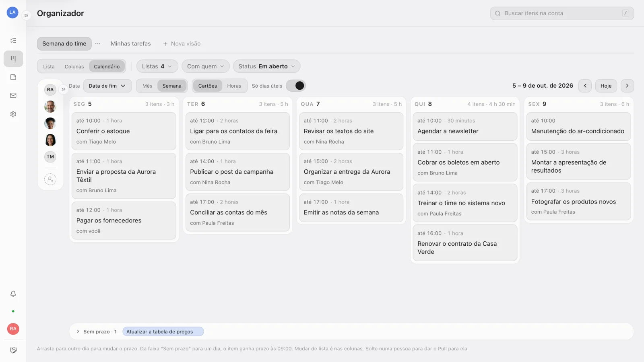The image size is (644, 362).
Task: Open the Agendar a newsletter card
Action: tap(465, 126)
